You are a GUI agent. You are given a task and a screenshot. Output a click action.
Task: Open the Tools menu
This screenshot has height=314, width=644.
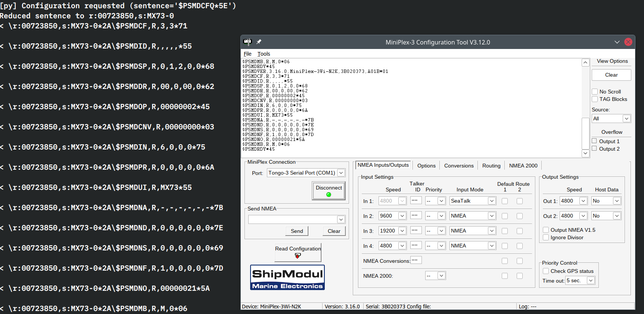(x=264, y=54)
